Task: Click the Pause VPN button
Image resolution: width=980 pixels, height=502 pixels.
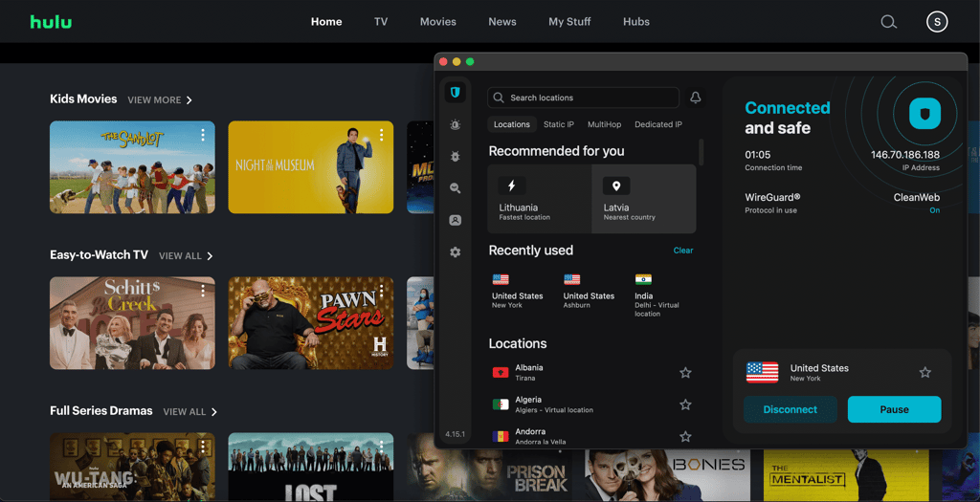Action: point(895,409)
